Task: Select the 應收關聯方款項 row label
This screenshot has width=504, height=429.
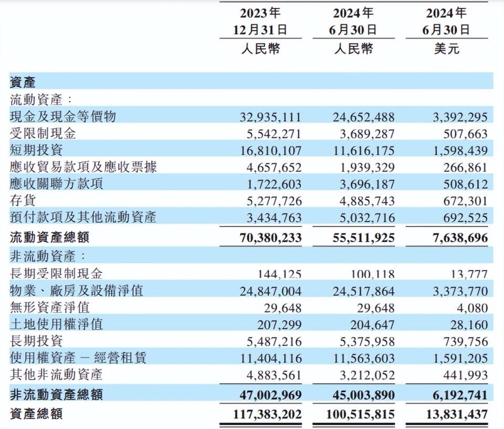Action: pyautogui.click(x=56, y=184)
